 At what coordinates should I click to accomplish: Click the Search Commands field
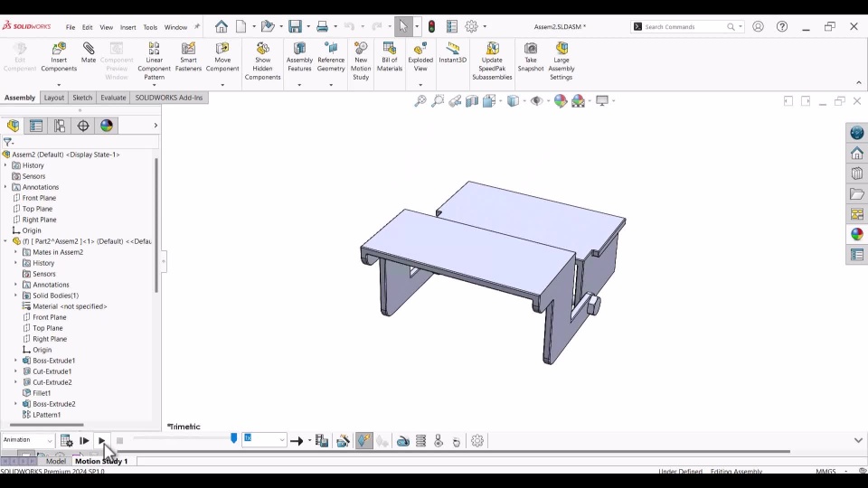[687, 26]
